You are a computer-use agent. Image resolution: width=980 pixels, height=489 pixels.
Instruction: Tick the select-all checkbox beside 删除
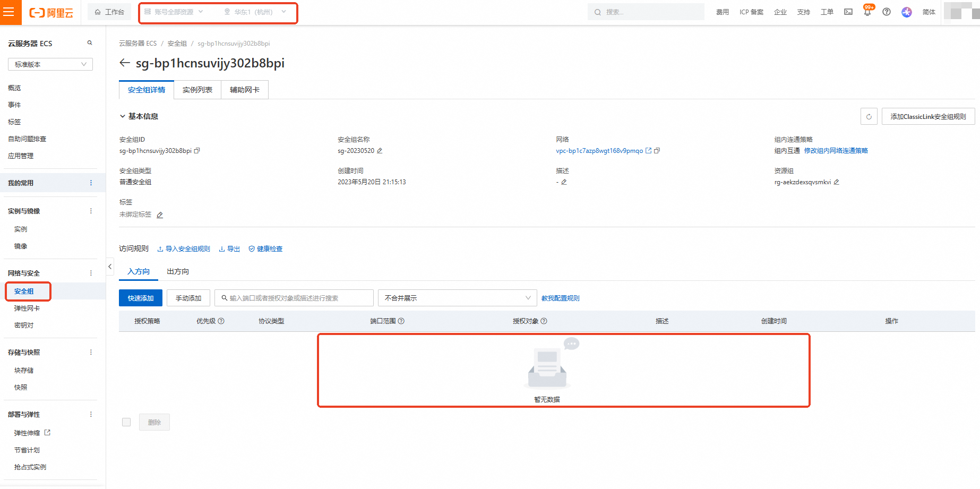click(x=126, y=423)
